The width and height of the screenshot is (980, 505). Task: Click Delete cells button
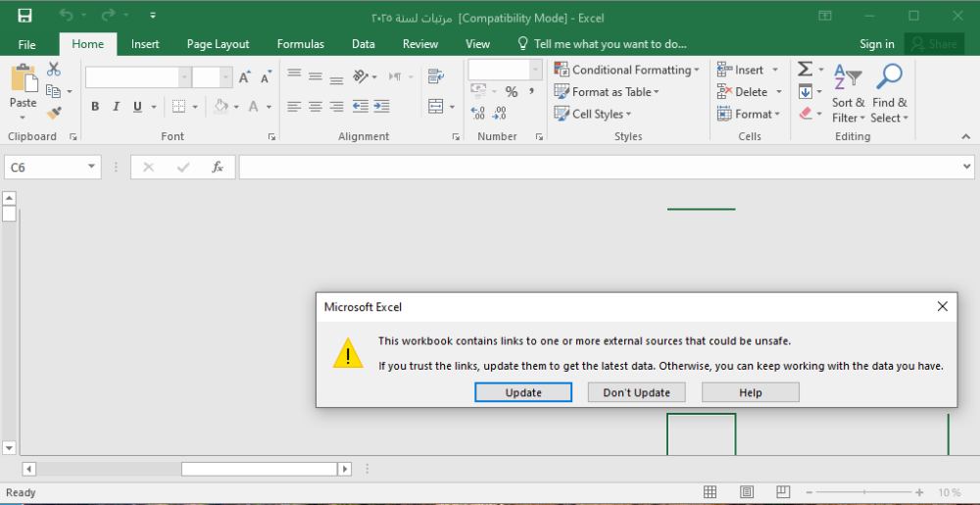coord(742,92)
